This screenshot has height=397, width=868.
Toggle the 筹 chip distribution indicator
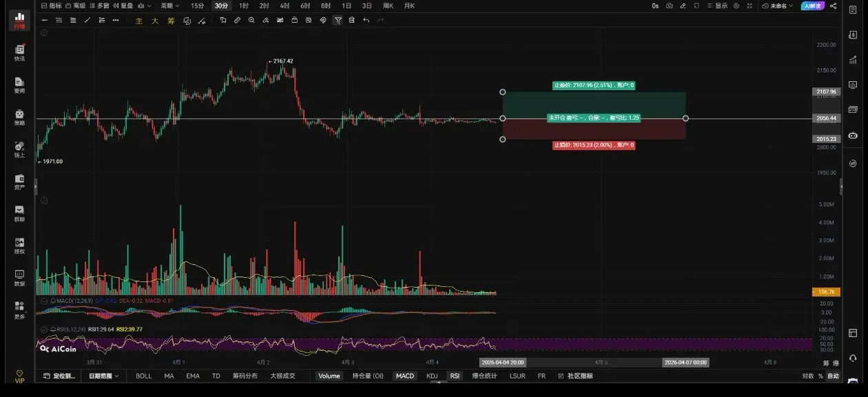pos(171,21)
